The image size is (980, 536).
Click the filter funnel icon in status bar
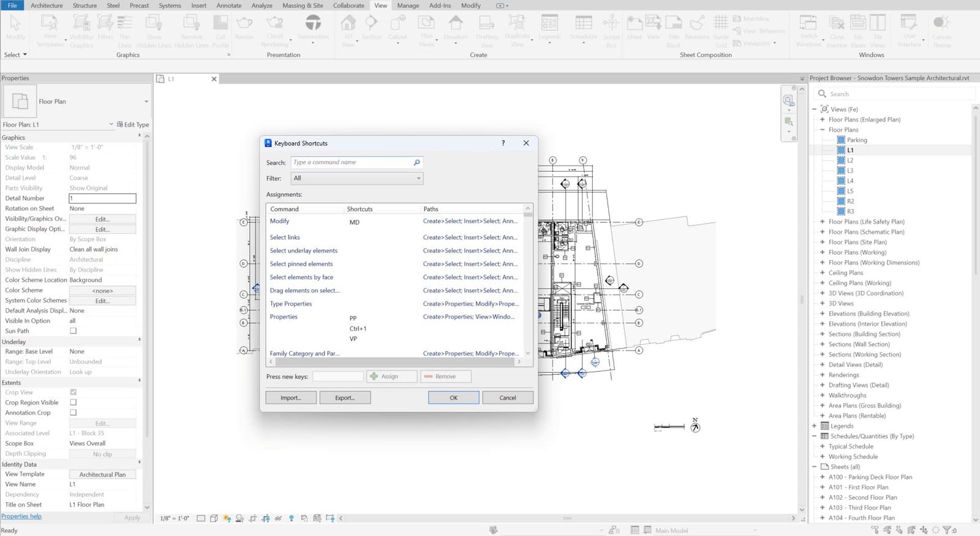pyautogui.click(x=947, y=530)
